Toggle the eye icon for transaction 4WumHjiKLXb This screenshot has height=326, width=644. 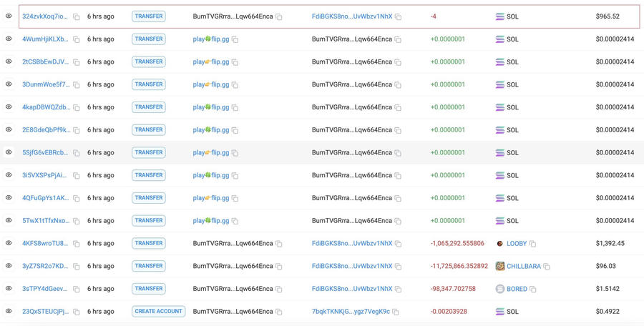9,39
